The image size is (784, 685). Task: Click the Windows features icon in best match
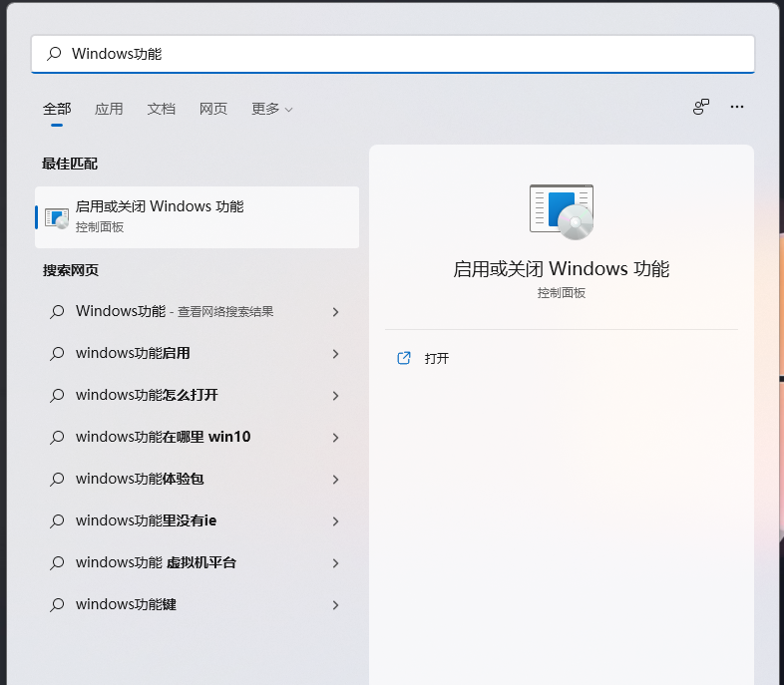click(x=57, y=218)
